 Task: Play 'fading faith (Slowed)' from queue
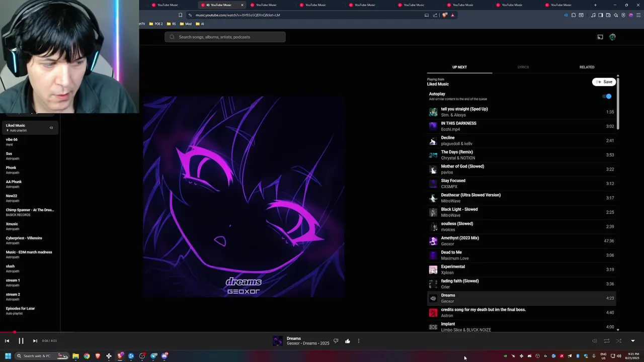[x=521, y=284]
